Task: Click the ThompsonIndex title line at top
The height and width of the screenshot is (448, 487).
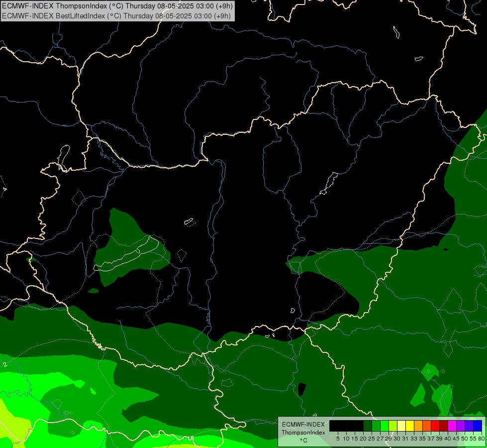Action: pos(117,6)
